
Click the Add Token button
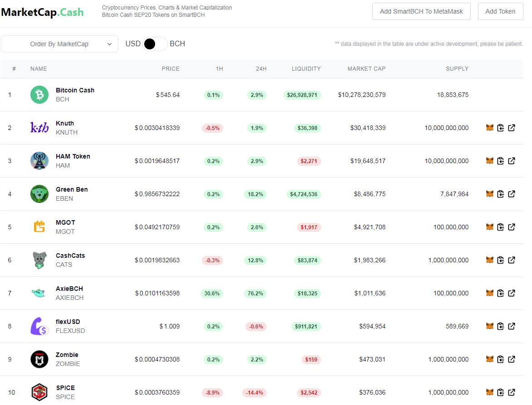(x=500, y=11)
